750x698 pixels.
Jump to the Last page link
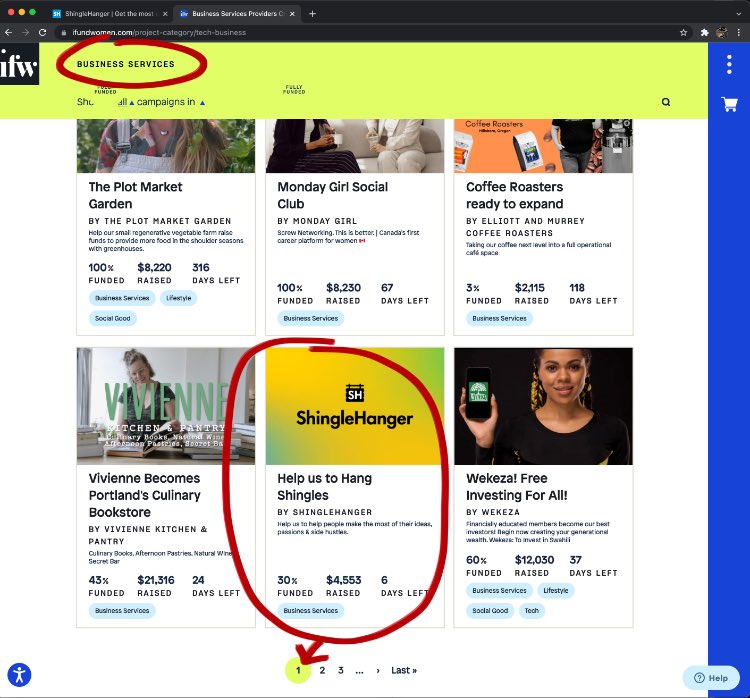(x=404, y=670)
